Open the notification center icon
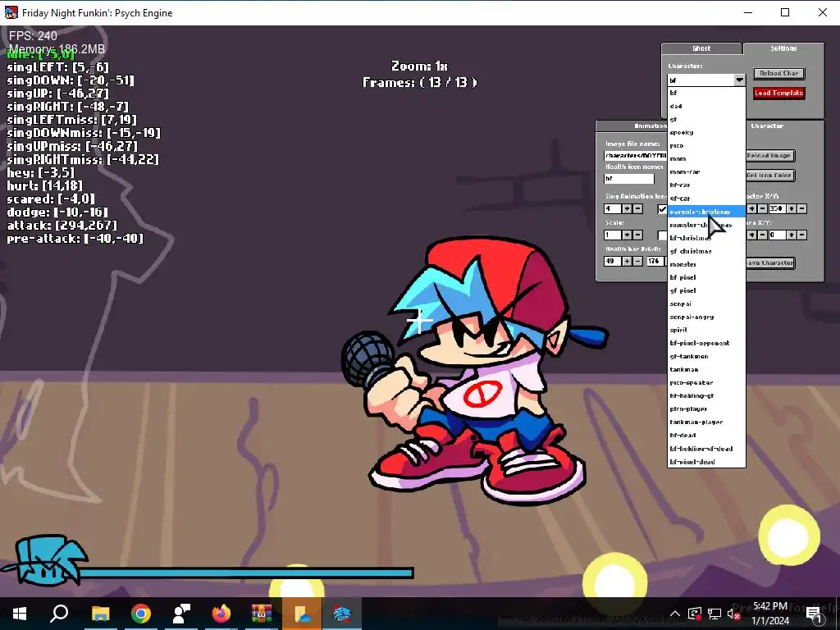This screenshot has width=840, height=630. click(814, 615)
